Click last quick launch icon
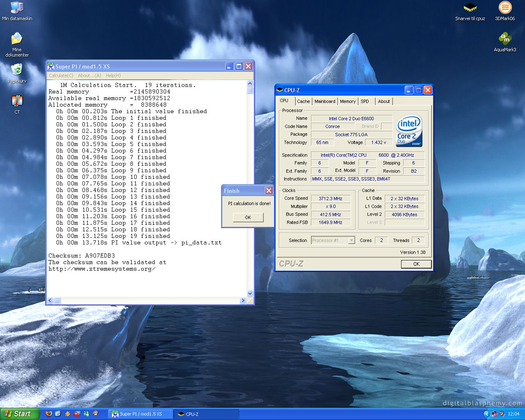The width and height of the screenshot is (525, 420). coord(96,414)
